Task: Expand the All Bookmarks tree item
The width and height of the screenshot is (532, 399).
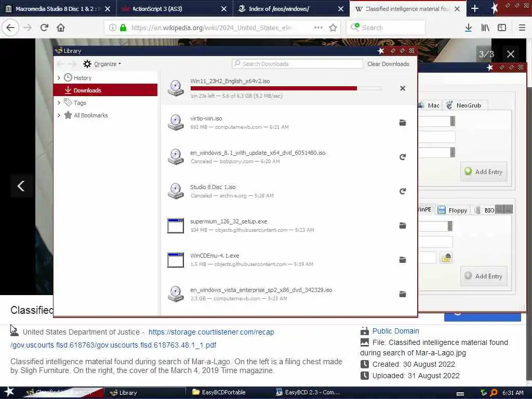Action: pyautogui.click(x=59, y=115)
